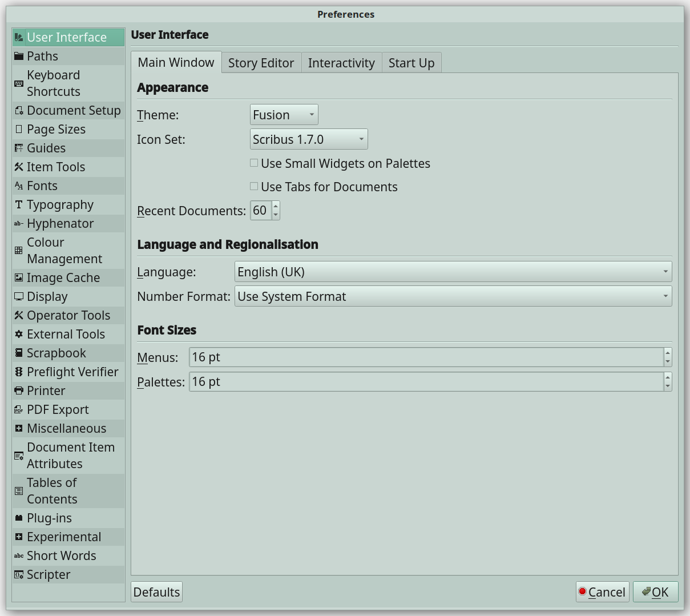Click the Fonts icon in sidebar
The image size is (690, 616).
coord(19,186)
